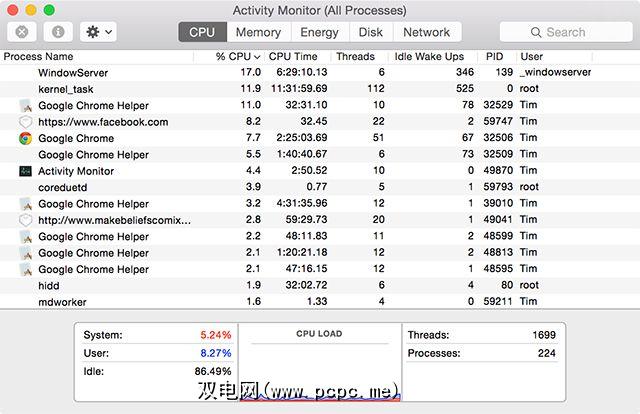Open the Network tab
Screen dimensions: 640x414
[x=427, y=32]
